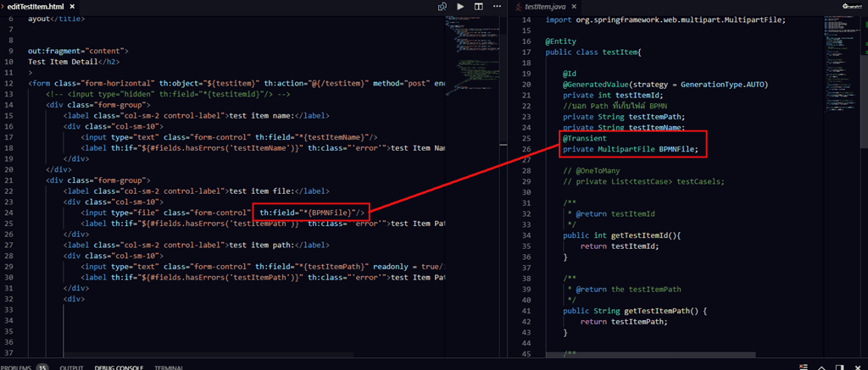Click the '// @OneToMany' comment line

[593, 171]
